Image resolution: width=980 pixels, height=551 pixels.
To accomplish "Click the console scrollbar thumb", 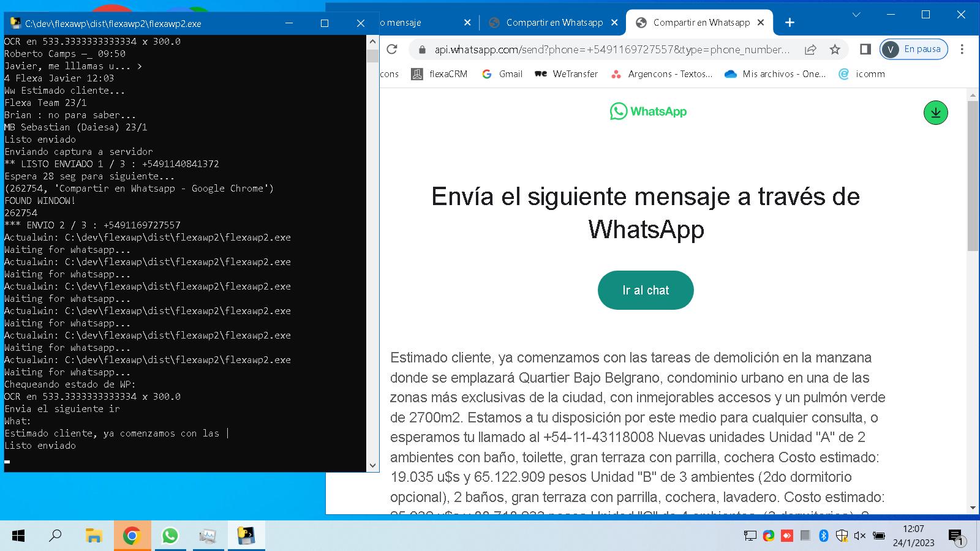I will [x=372, y=56].
